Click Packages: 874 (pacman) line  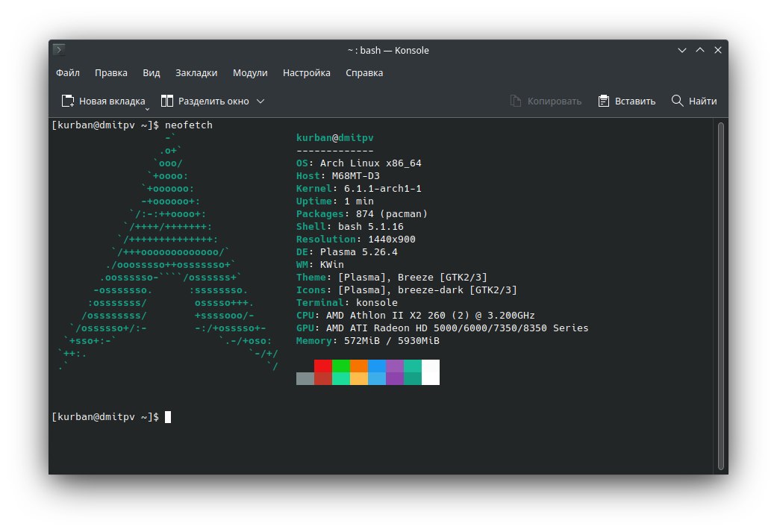pyautogui.click(x=362, y=214)
